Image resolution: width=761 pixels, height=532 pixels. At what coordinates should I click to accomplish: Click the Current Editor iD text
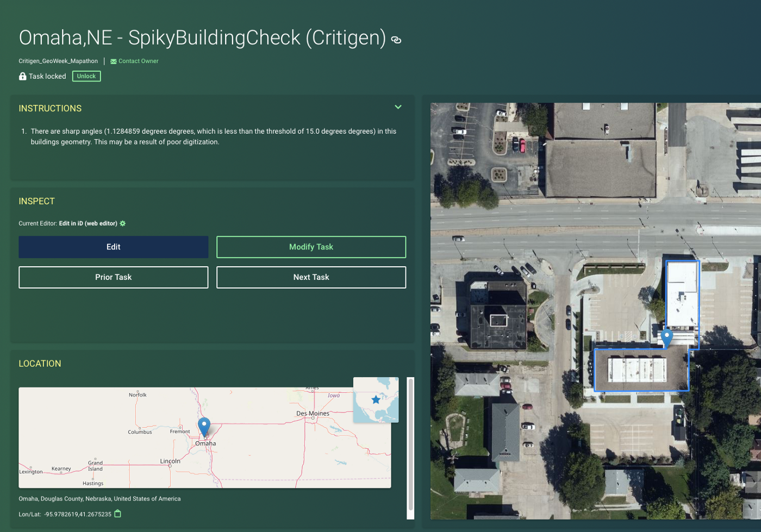click(x=88, y=223)
